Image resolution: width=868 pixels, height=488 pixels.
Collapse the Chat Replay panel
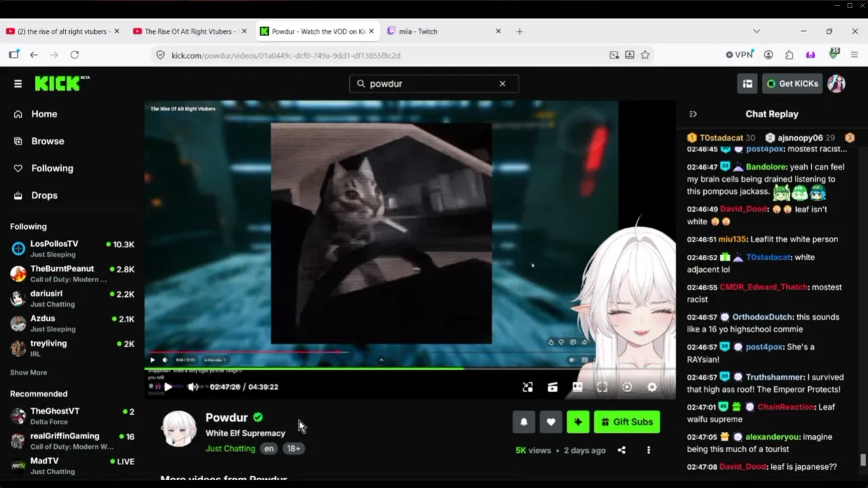[x=692, y=114]
